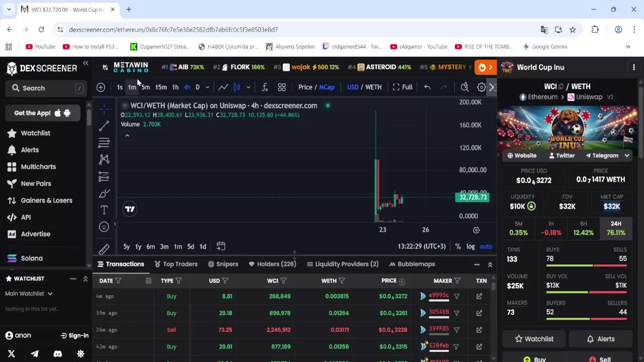Collapse the left sidebar panel
644x362 pixels.
(x=86, y=63)
